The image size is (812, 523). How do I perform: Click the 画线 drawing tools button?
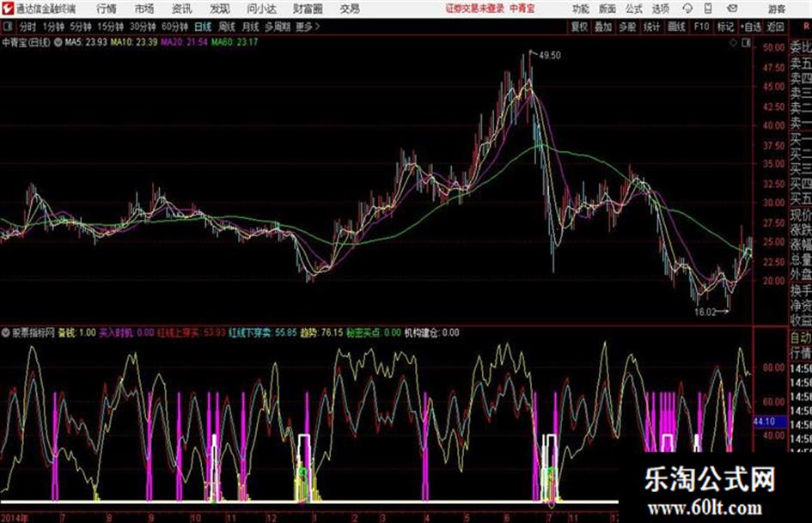[676, 27]
